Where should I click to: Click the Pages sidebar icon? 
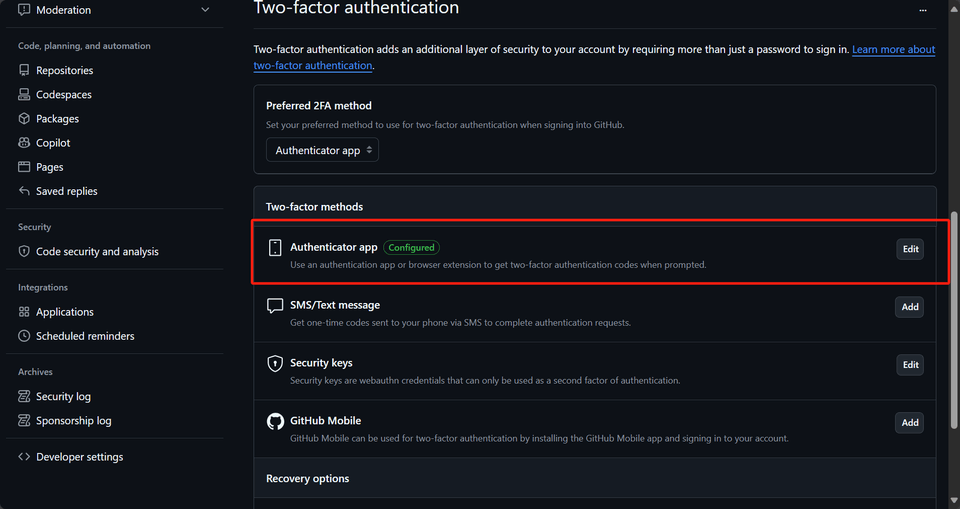(x=25, y=167)
